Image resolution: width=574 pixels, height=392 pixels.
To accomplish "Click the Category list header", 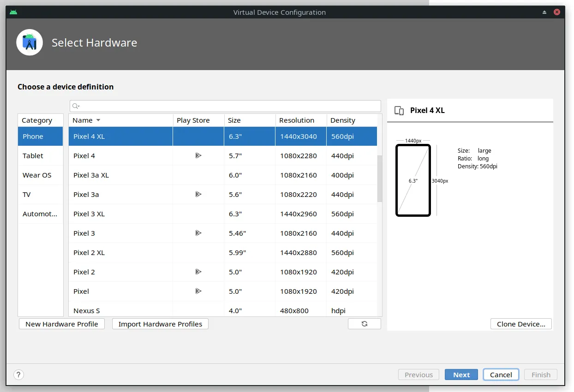I will coord(41,120).
